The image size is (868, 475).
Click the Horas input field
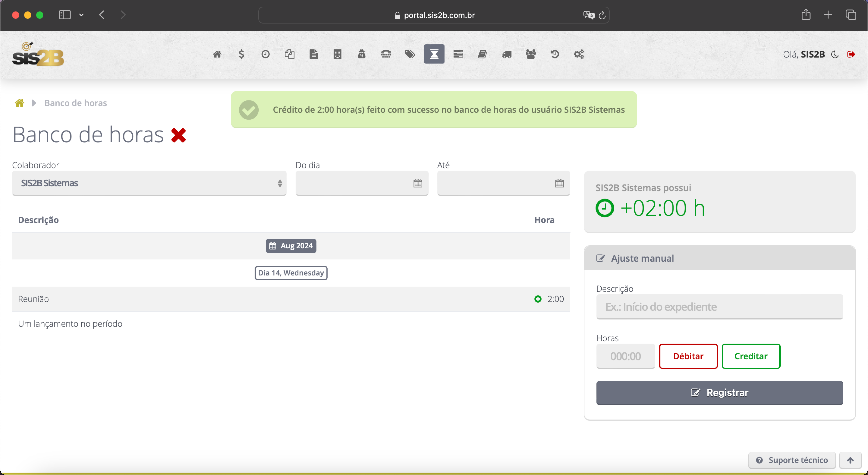pyautogui.click(x=625, y=356)
